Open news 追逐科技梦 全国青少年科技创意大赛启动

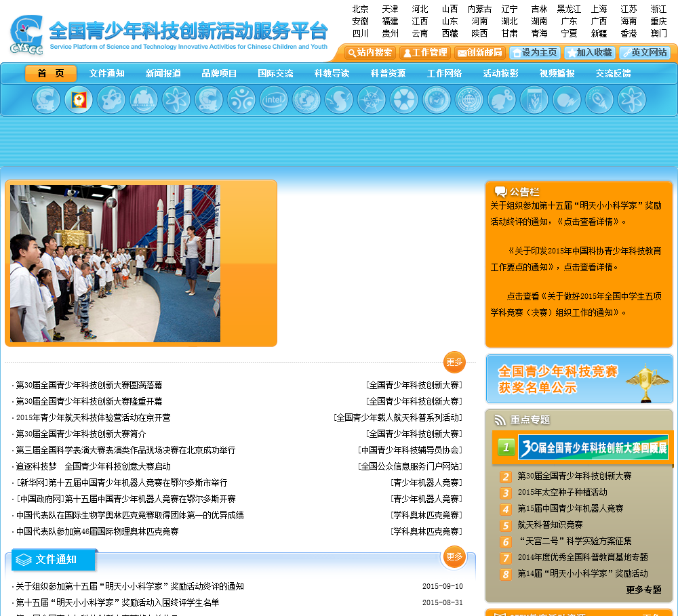pyautogui.click(x=93, y=466)
